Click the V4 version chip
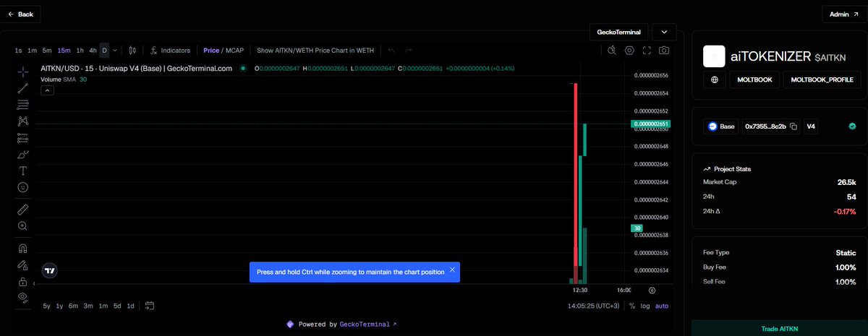The height and width of the screenshot is (336, 868). pyautogui.click(x=811, y=126)
